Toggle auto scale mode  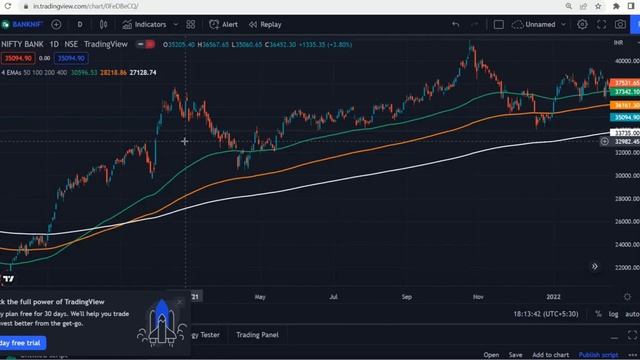tap(632, 314)
